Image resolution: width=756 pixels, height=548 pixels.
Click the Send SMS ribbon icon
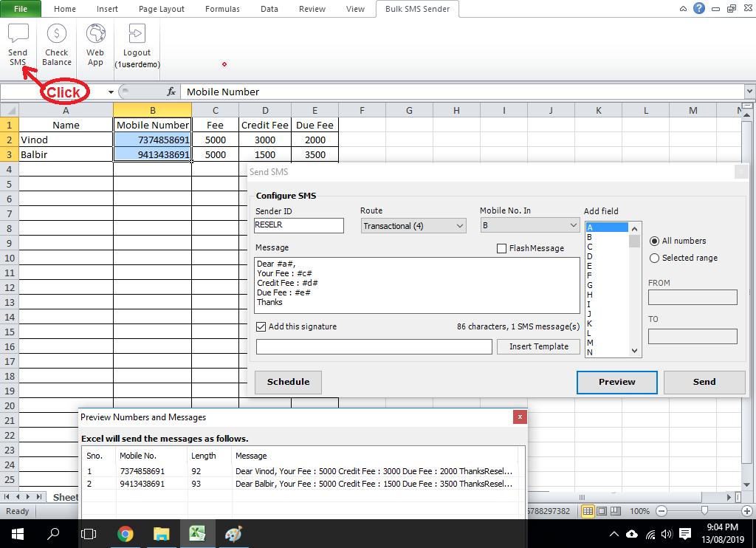pyautogui.click(x=18, y=44)
